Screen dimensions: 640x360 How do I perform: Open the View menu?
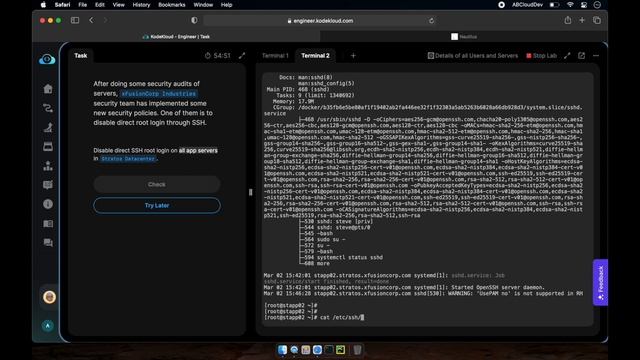(118, 5)
